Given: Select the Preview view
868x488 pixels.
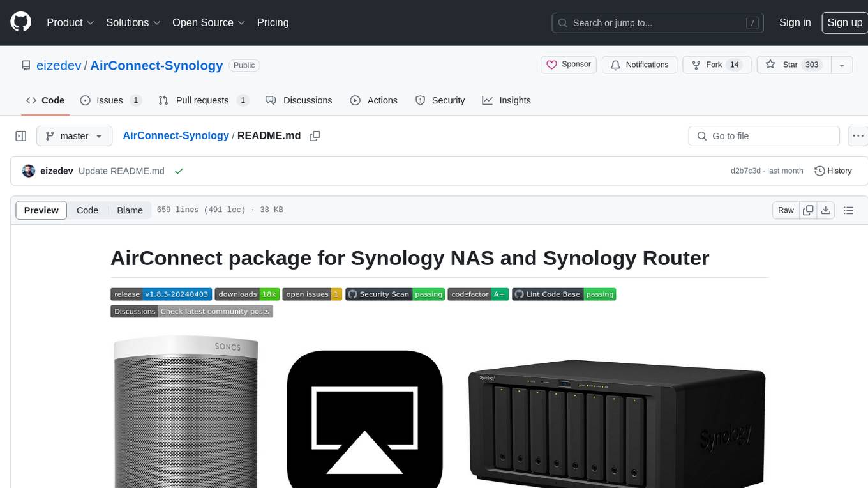Looking at the screenshot, I should [x=41, y=210].
